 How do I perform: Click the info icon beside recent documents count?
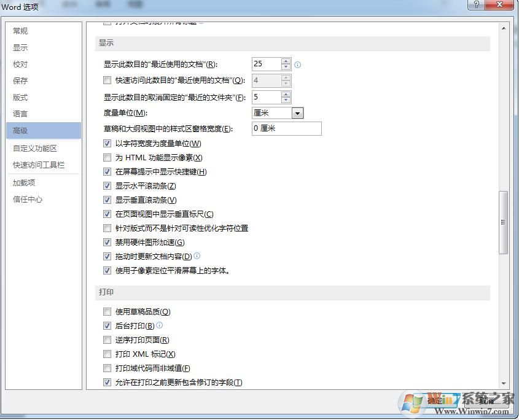tap(297, 64)
